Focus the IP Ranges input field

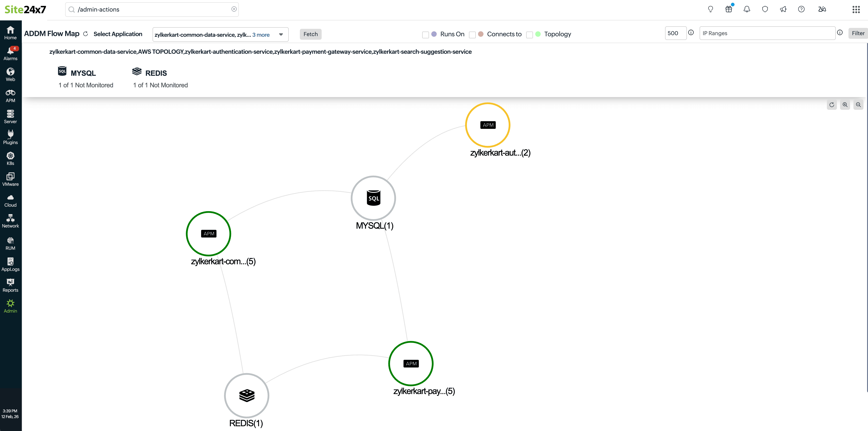point(767,33)
